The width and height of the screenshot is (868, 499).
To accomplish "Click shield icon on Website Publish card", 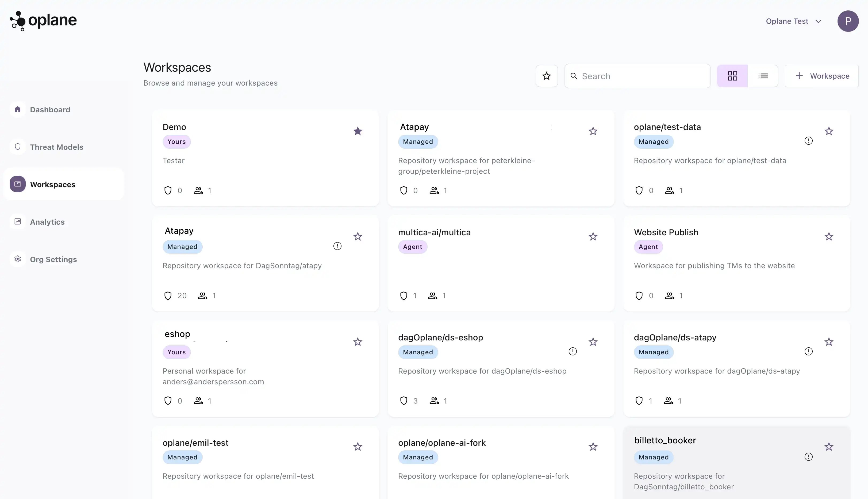I will click(x=639, y=296).
